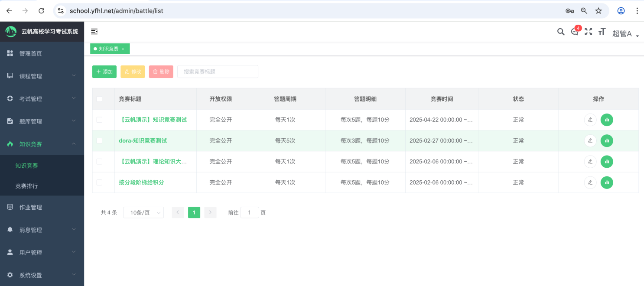Toggle select-all checkbox in table header
The height and width of the screenshot is (286, 644).
tap(99, 99)
